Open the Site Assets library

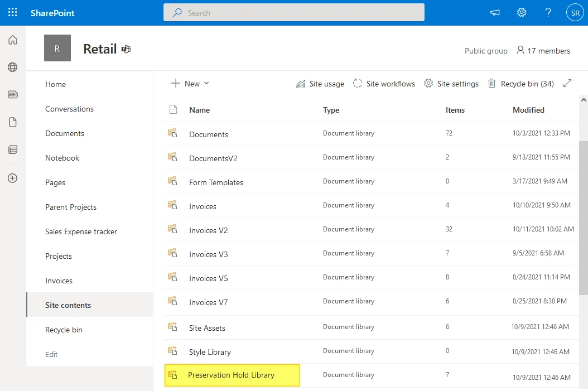[207, 328]
